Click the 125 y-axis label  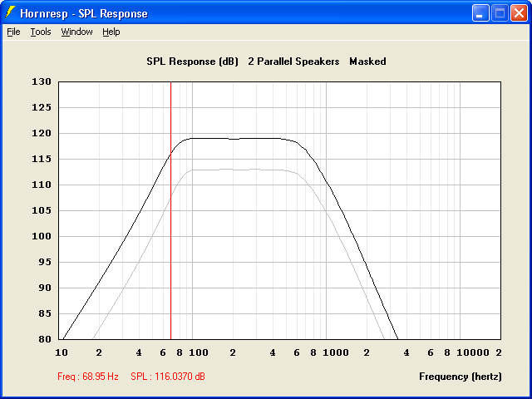42,107
